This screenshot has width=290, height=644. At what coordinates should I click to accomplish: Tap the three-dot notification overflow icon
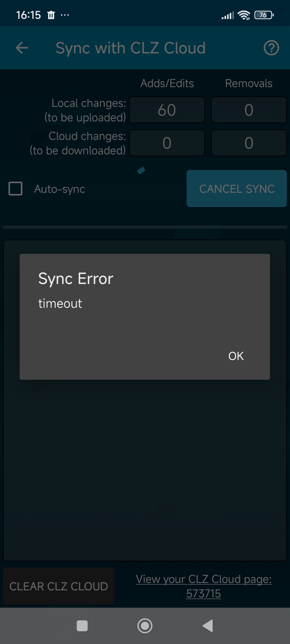coord(65,15)
